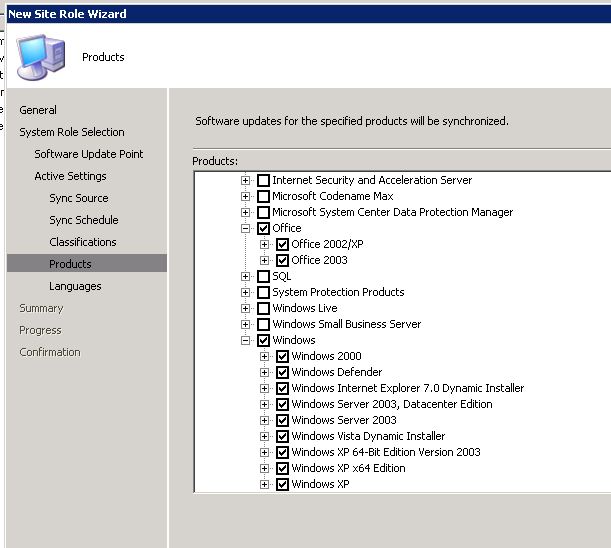Expand the Office 2002/XP node
The image size is (611, 548).
[x=264, y=244]
